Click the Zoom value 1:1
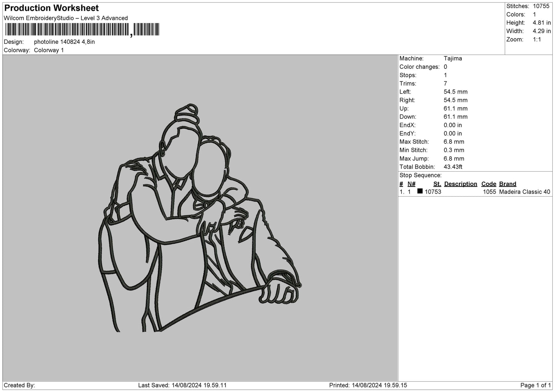 click(537, 40)
